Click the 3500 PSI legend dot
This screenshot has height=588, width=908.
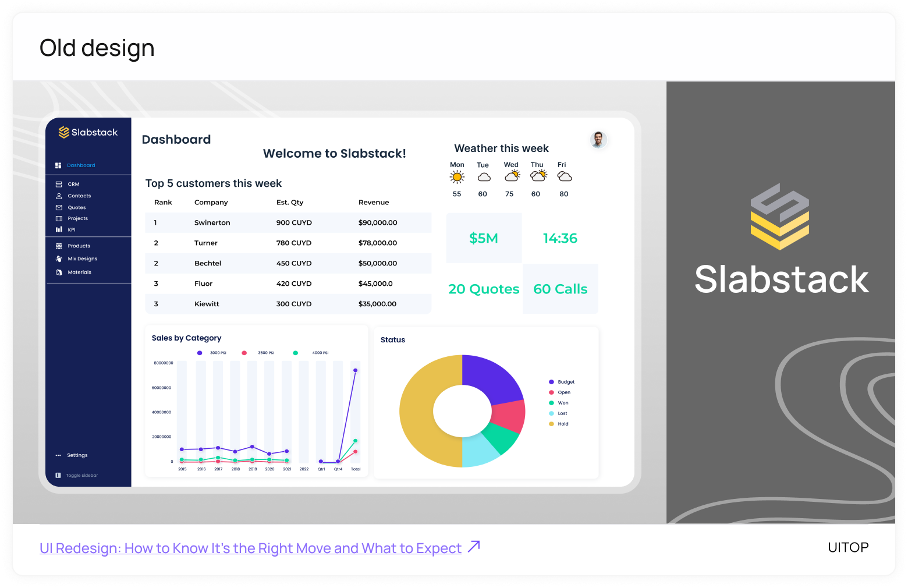(244, 353)
